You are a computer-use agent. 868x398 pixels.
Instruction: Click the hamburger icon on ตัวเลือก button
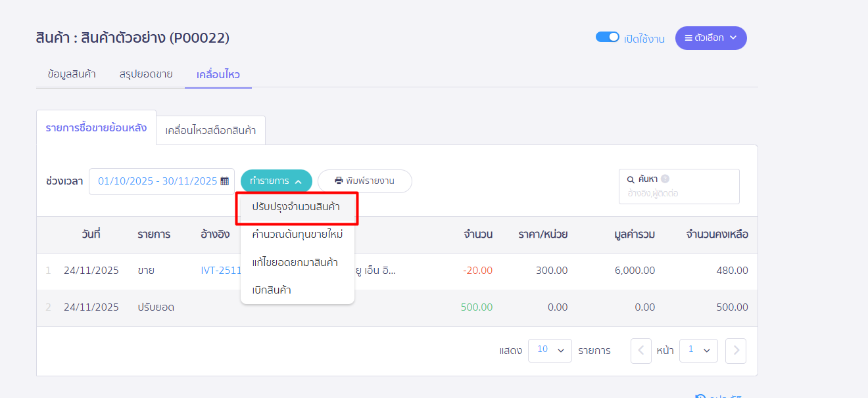(688, 37)
